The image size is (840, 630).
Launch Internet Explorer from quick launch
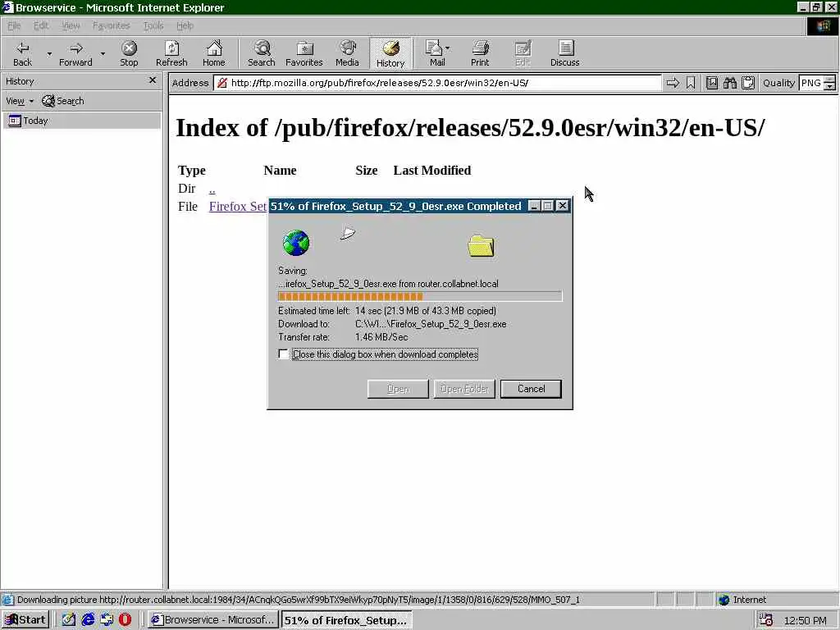pos(88,620)
